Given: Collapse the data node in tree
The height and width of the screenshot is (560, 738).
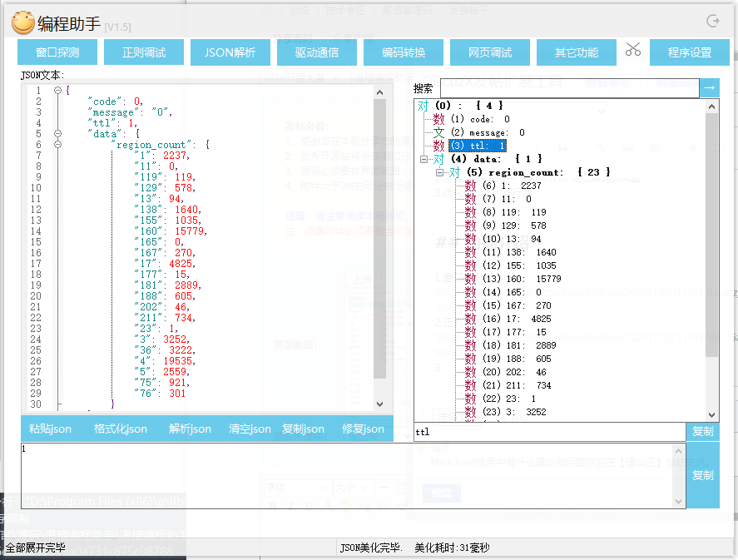Looking at the screenshot, I should (x=423, y=159).
